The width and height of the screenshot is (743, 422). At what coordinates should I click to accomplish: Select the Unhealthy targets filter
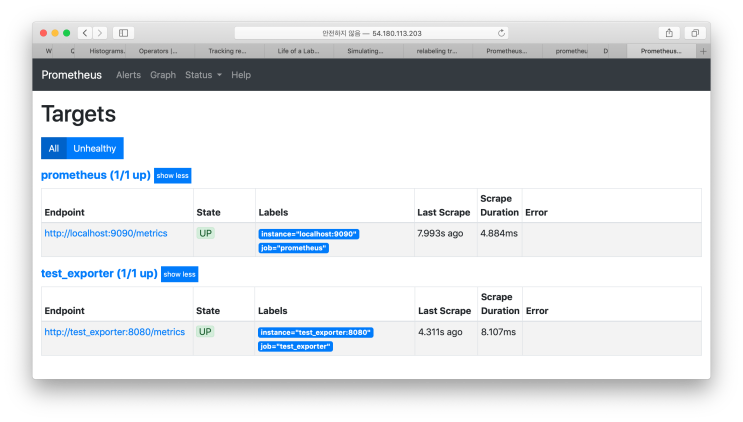coord(95,148)
